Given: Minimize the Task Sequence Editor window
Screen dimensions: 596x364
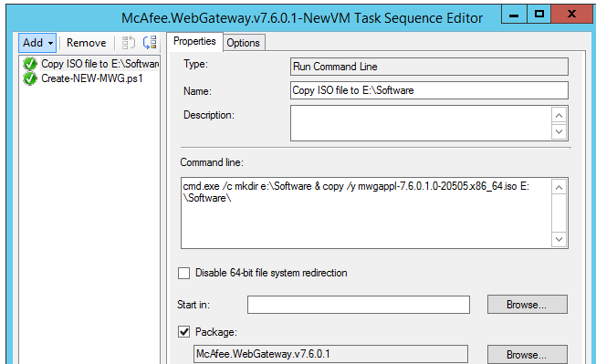Looking at the screenshot, I should tap(514, 15).
